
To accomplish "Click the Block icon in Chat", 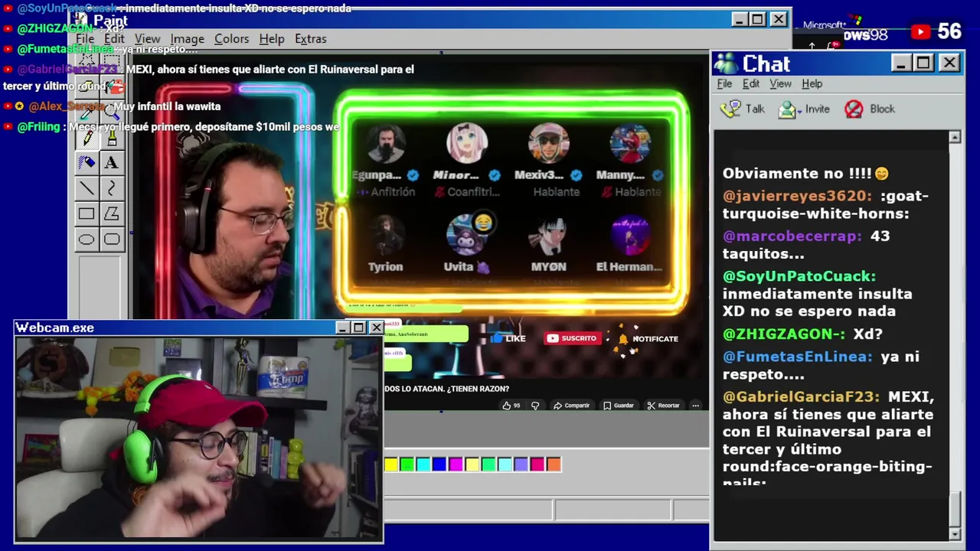I will [854, 109].
